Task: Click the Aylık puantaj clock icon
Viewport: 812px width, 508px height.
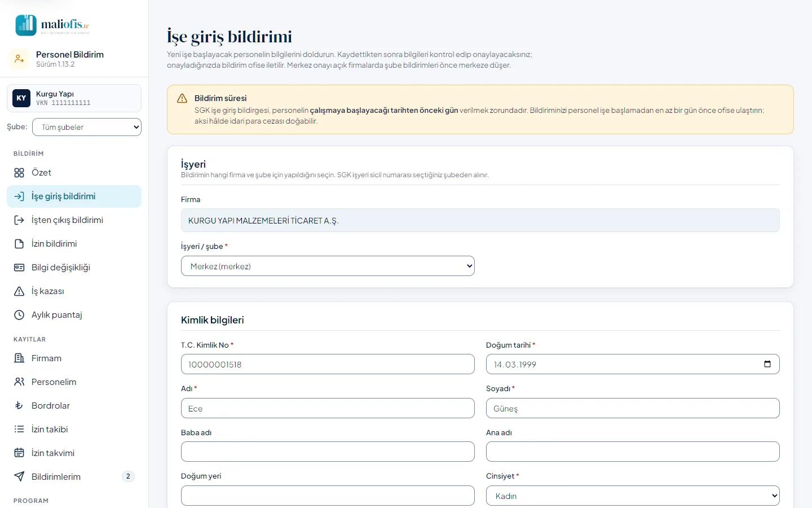Action: point(19,315)
